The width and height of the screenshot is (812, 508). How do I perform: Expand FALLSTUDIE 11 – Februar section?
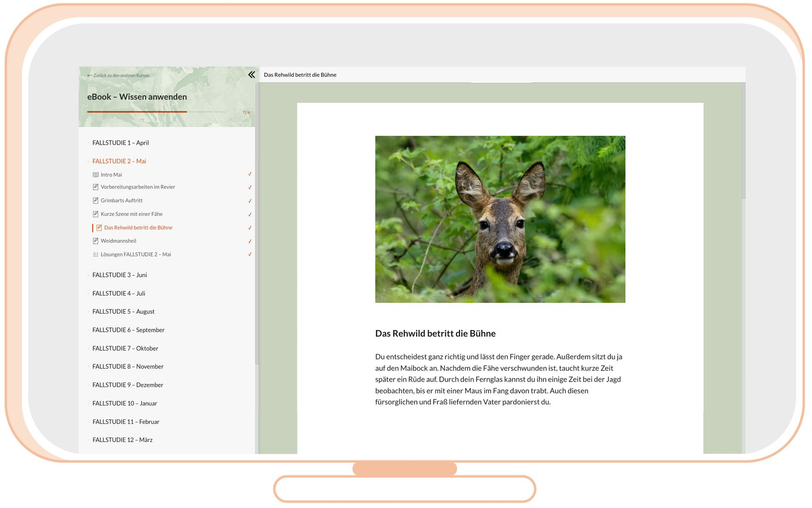[x=126, y=422]
